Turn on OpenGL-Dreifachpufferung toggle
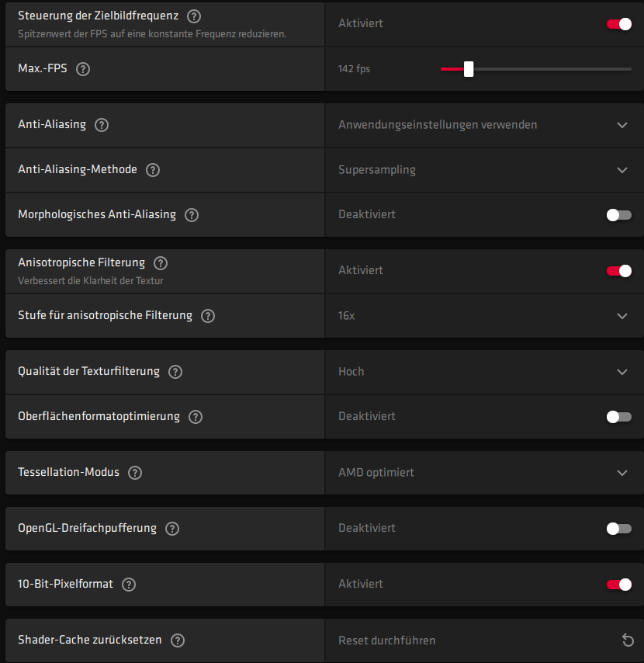The width and height of the screenshot is (644, 663). (618, 529)
